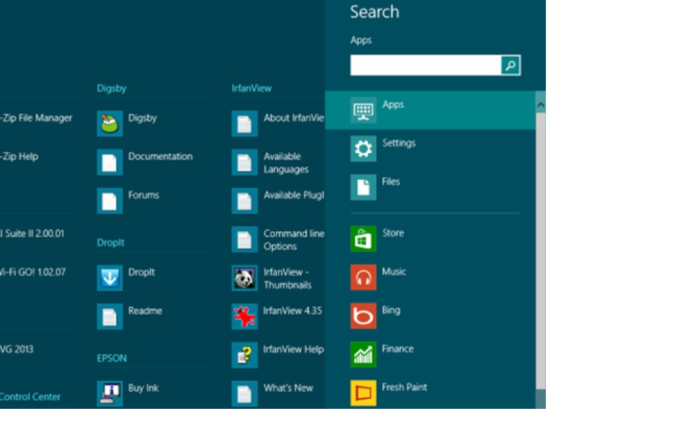Screen dimensions: 700x438
Task: Click the magnifier search button
Action: (511, 65)
